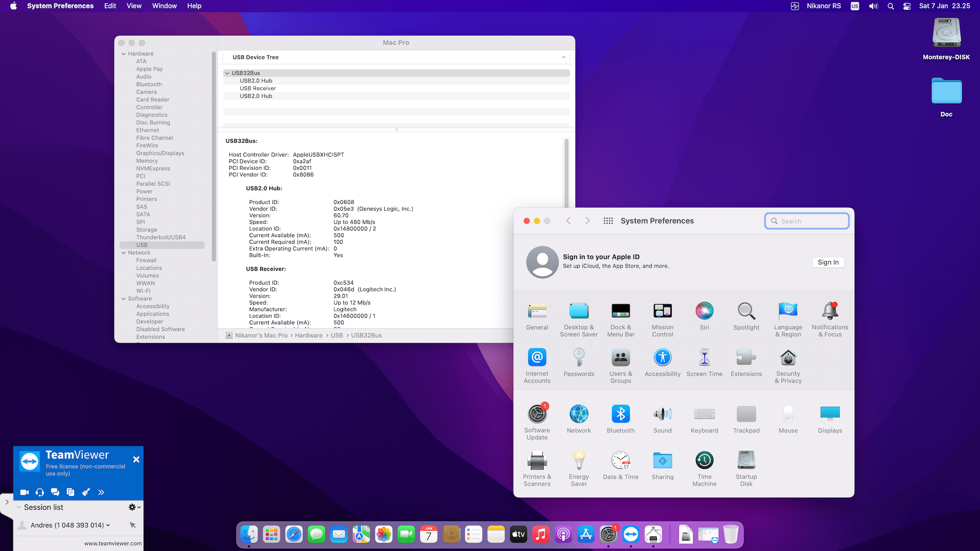Viewport: 980px width, 551px height.
Task: Open Security & Privacy preferences
Action: 788,358
